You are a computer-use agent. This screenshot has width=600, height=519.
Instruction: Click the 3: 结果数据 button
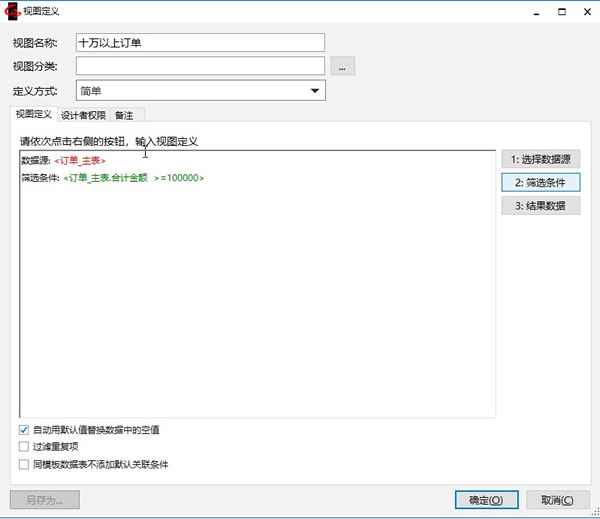pyautogui.click(x=540, y=206)
